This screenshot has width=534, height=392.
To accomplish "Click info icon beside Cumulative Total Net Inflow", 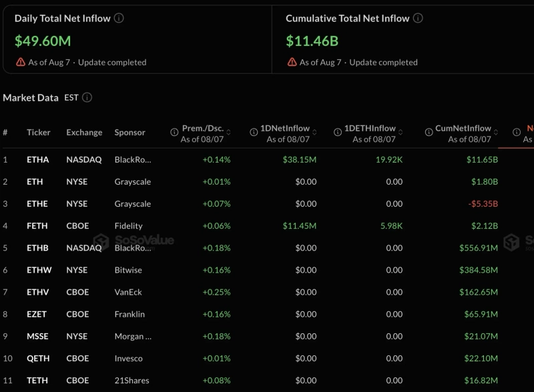I will (418, 18).
